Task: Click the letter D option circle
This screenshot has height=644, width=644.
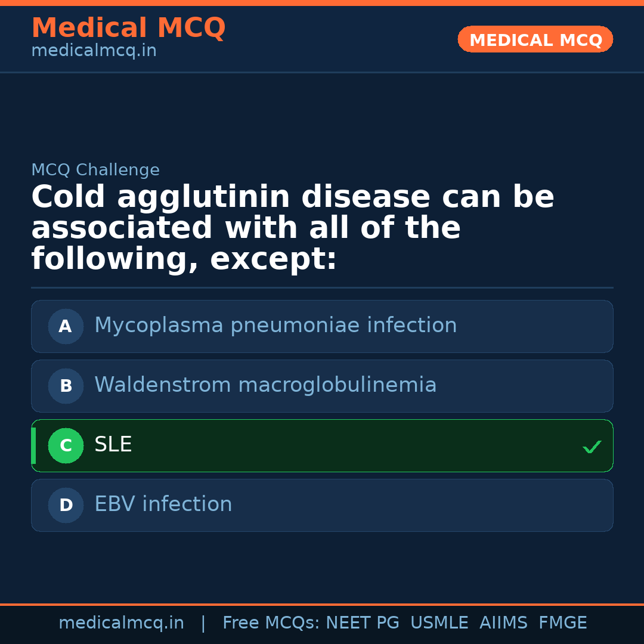Action: point(66,505)
